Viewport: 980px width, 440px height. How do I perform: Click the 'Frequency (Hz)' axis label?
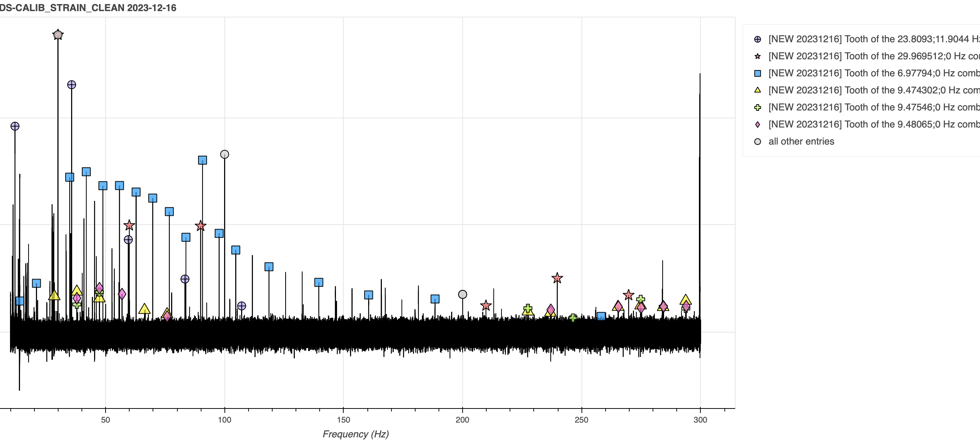coord(355,434)
